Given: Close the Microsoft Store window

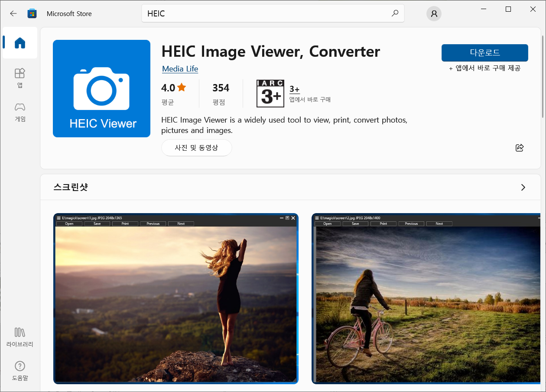Looking at the screenshot, I should (x=533, y=9).
